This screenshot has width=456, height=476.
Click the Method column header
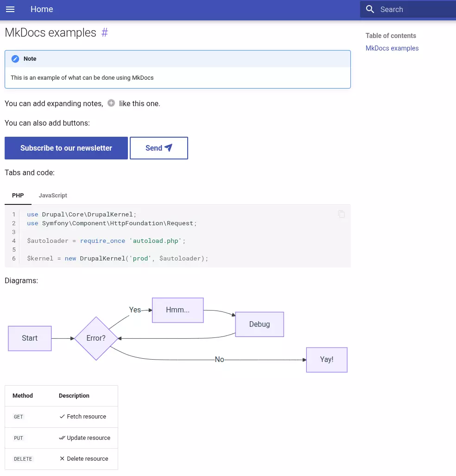(23, 395)
